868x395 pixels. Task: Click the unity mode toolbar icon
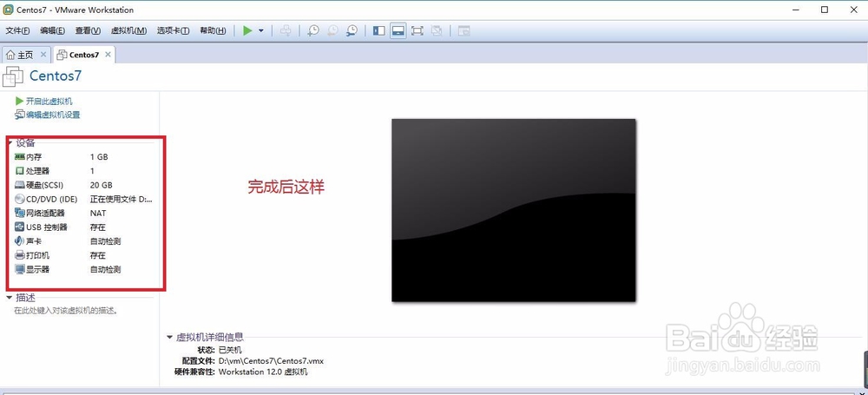(437, 31)
